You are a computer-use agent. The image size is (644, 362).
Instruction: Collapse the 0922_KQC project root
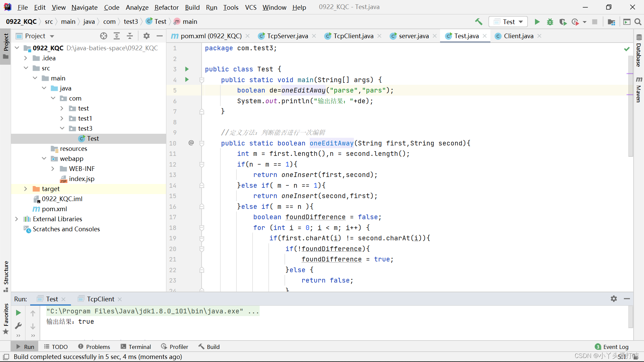(x=17, y=48)
